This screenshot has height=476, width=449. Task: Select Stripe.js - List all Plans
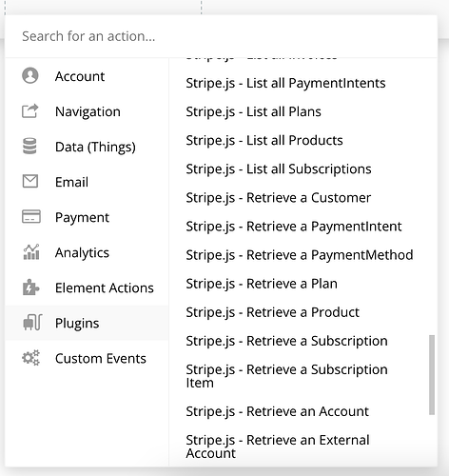point(253,111)
